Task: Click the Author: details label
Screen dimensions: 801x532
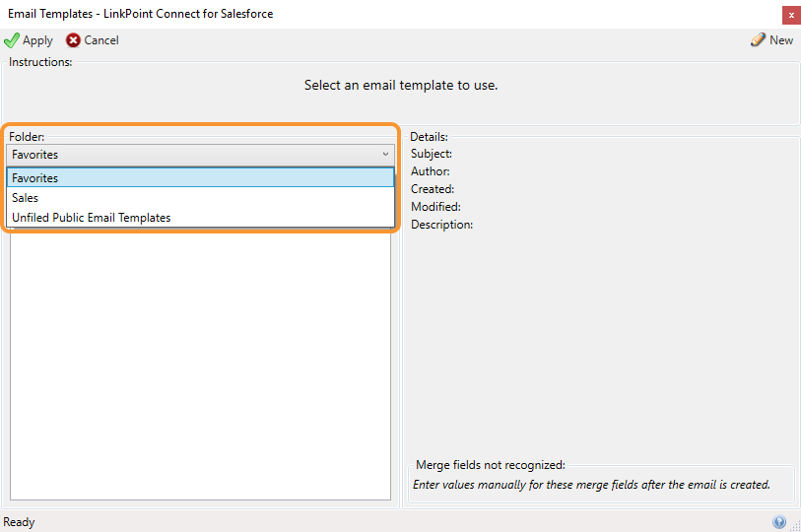Action: [431, 171]
